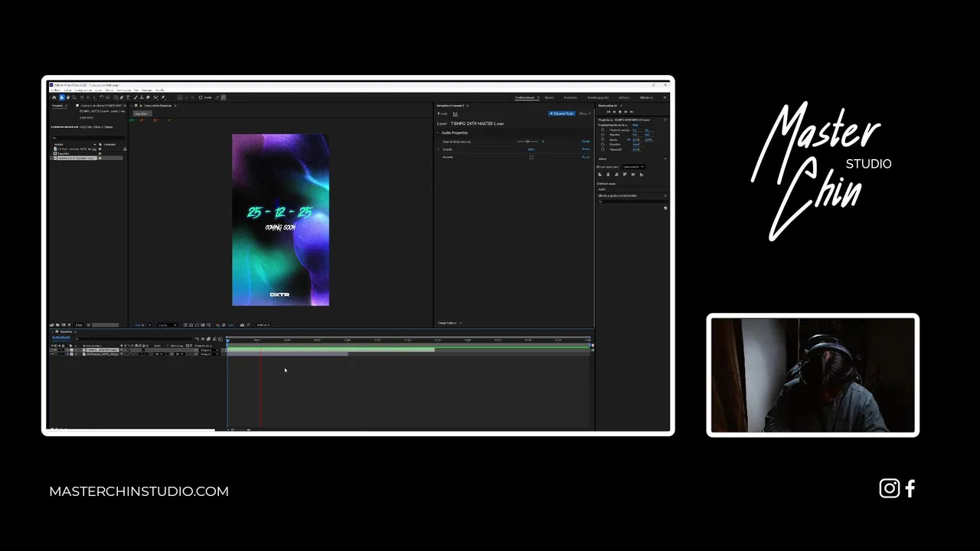
Task: Open Instagram icon in the overlay
Action: coord(890,488)
